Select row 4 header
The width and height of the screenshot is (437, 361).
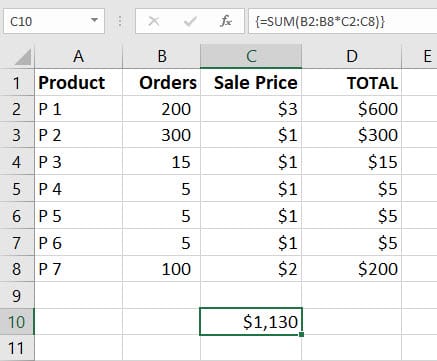[x=17, y=162]
